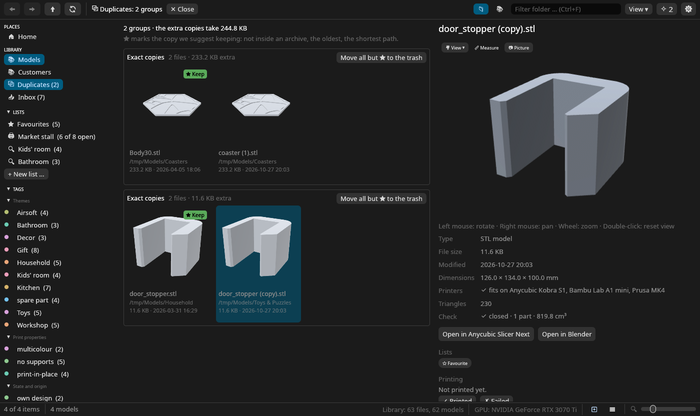The image size is (700, 416).
Task: Move all but starred door_stopper copies to trash
Action: point(381,199)
